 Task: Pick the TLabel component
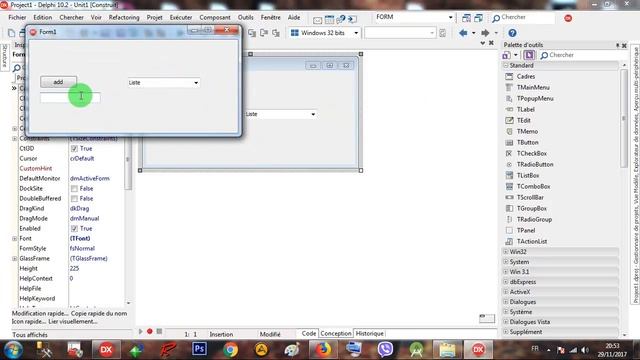tap(525, 109)
